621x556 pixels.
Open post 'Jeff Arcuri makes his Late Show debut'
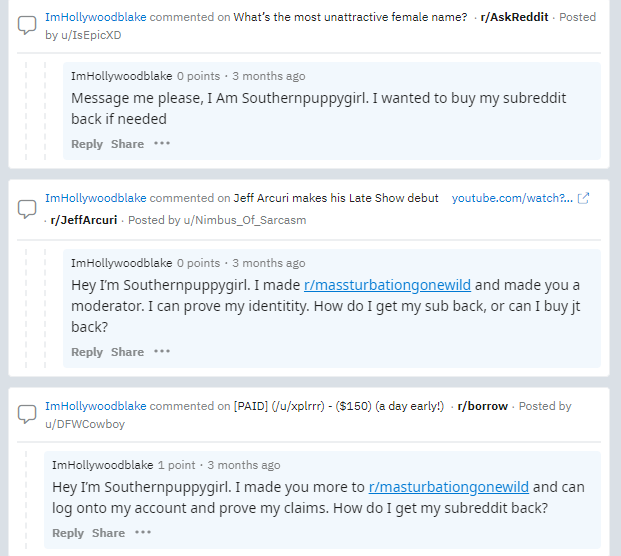tap(336, 198)
